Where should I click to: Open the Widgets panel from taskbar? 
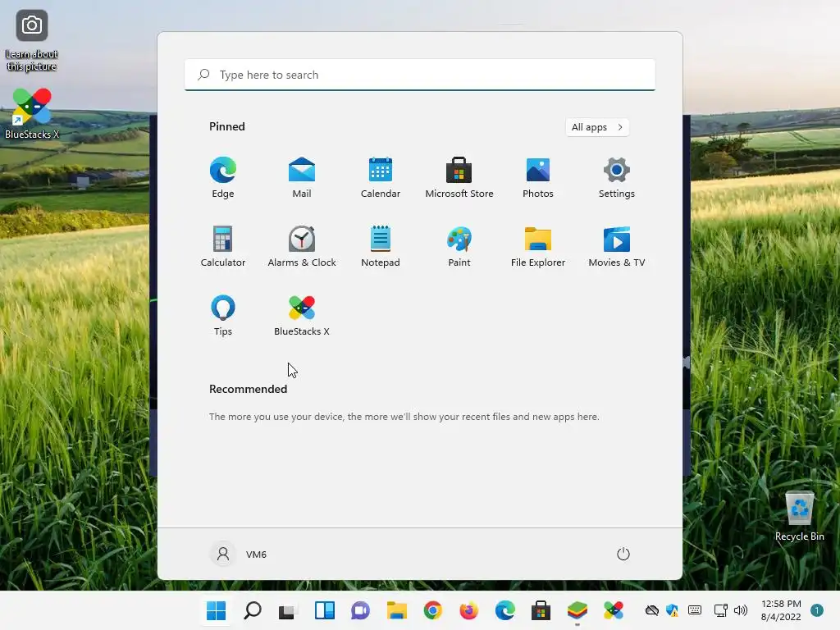coord(325,610)
